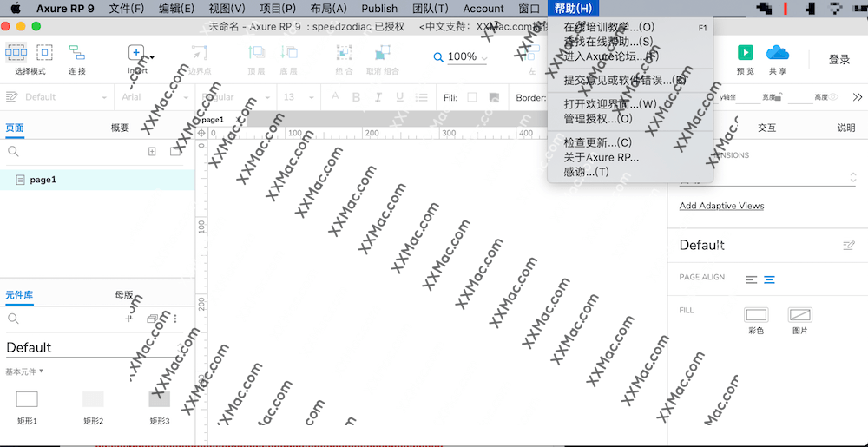Switch to the 概要 outline tab

click(120, 128)
